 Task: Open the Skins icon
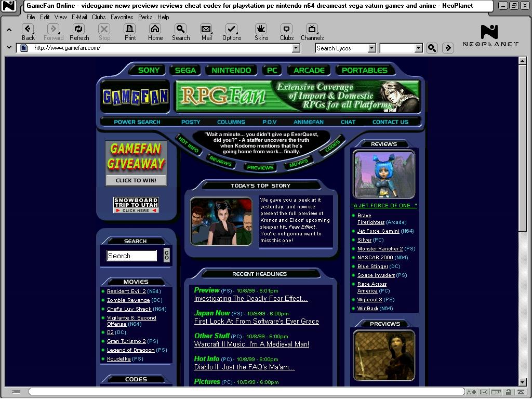[261, 29]
